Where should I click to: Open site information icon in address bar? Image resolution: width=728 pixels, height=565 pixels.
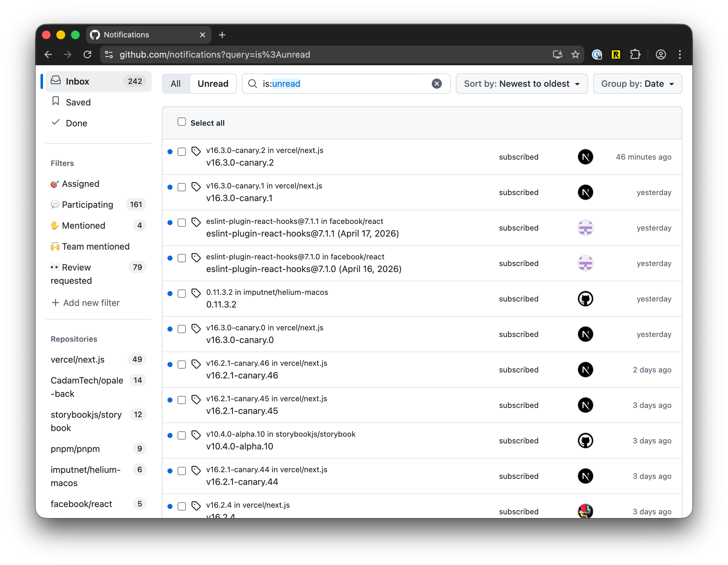point(109,54)
